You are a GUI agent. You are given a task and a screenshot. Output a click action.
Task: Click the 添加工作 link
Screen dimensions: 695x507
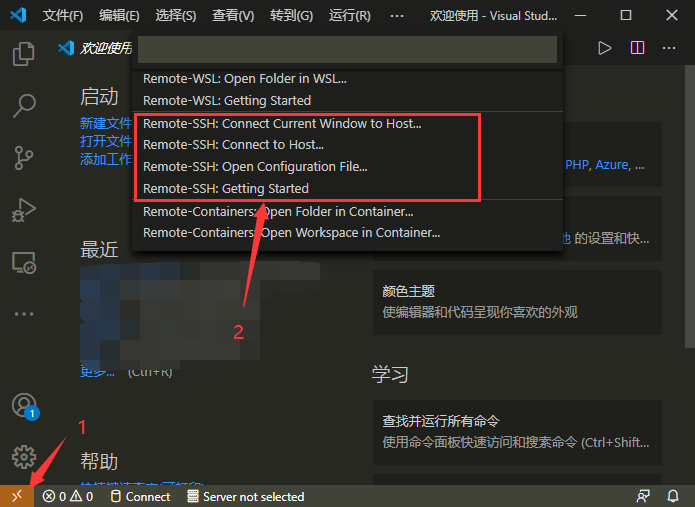click(106, 159)
